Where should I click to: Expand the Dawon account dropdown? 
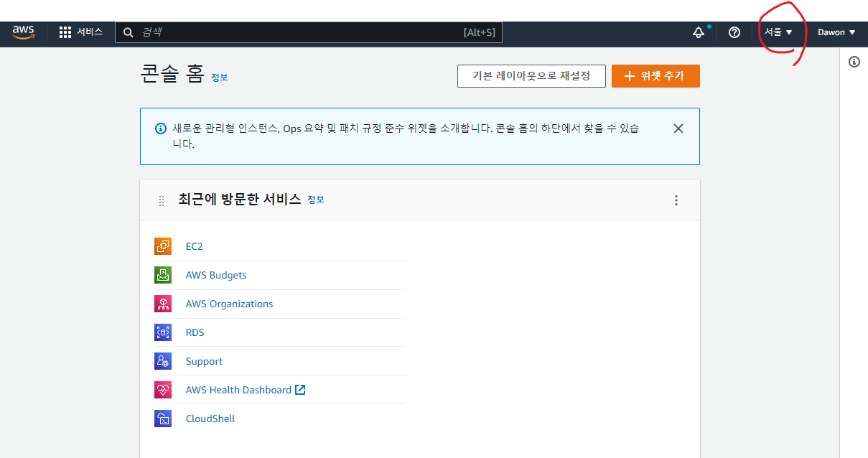point(836,32)
